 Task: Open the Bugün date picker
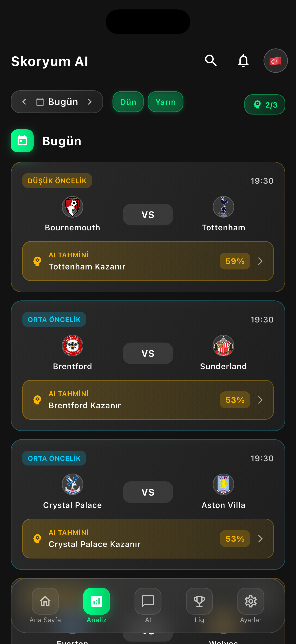click(x=57, y=102)
